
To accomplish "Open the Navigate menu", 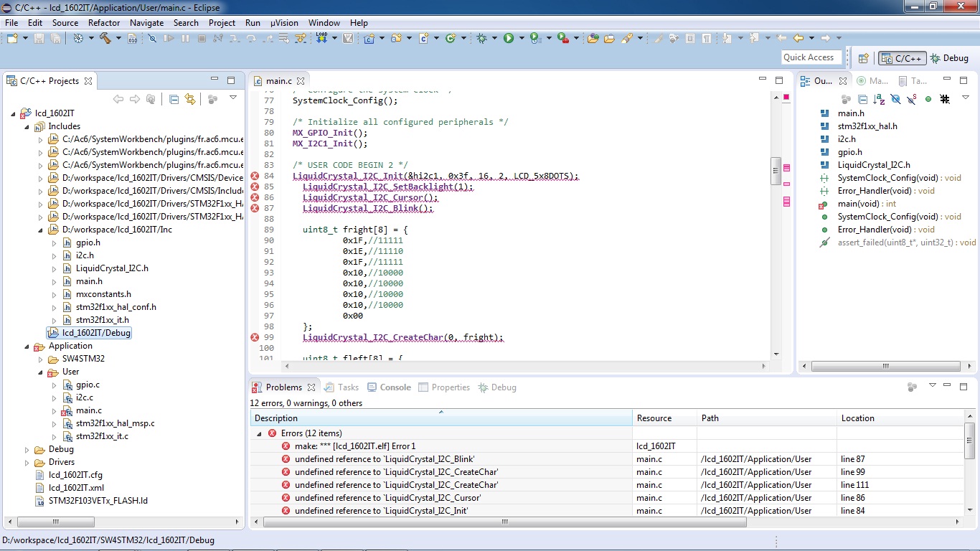I will pos(146,22).
